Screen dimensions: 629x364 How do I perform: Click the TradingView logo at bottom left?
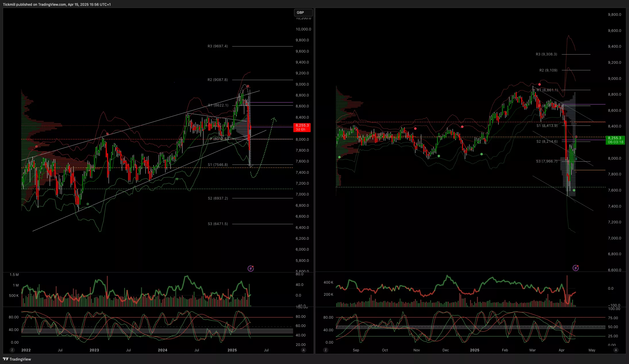17,359
